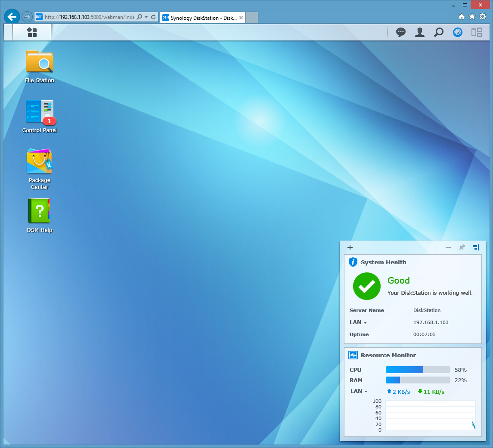
Task: Click the red notification badge on Control Panel
Action: coord(50,121)
